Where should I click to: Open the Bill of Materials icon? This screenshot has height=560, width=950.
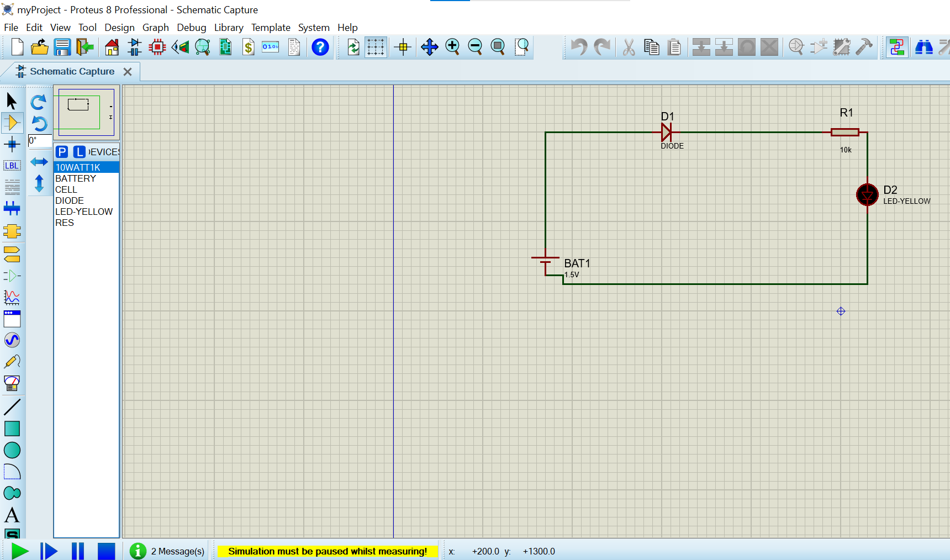(249, 47)
